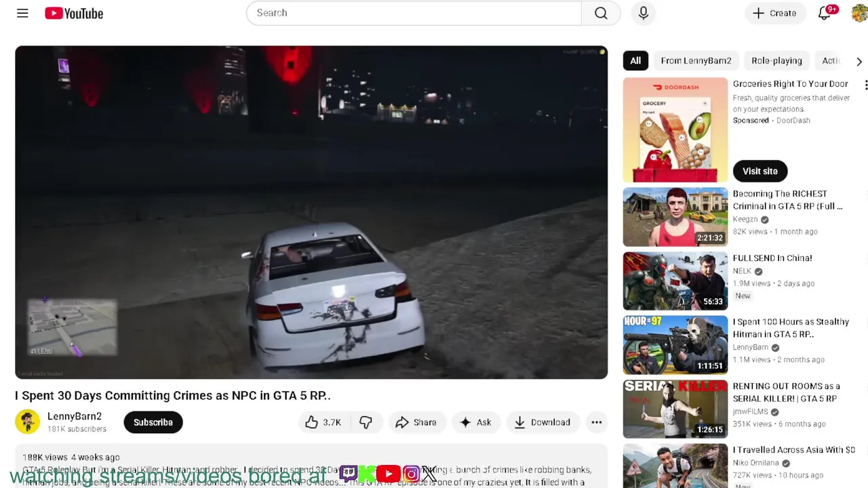The height and width of the screenshot is (488, 868).
Task: Open the Keegzn channel name
Action: coord(745,219)
